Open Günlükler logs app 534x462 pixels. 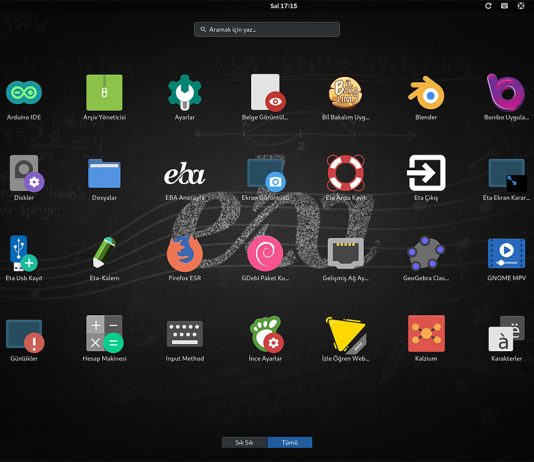point(25,335)
